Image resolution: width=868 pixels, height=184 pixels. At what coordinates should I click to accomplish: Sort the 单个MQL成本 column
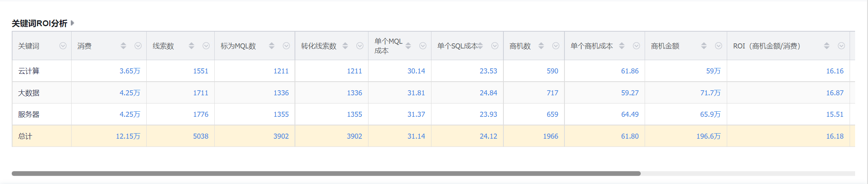click(x=408, y=46)
